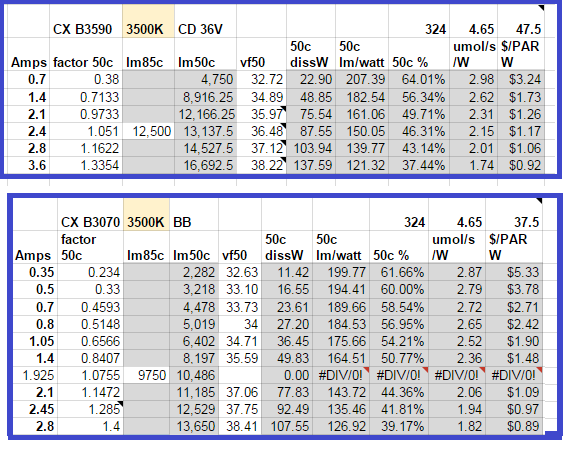Select the 1.925 amps cell
Image resolution: width=578 pixels, height=457 pixels.
pos(35,375)
